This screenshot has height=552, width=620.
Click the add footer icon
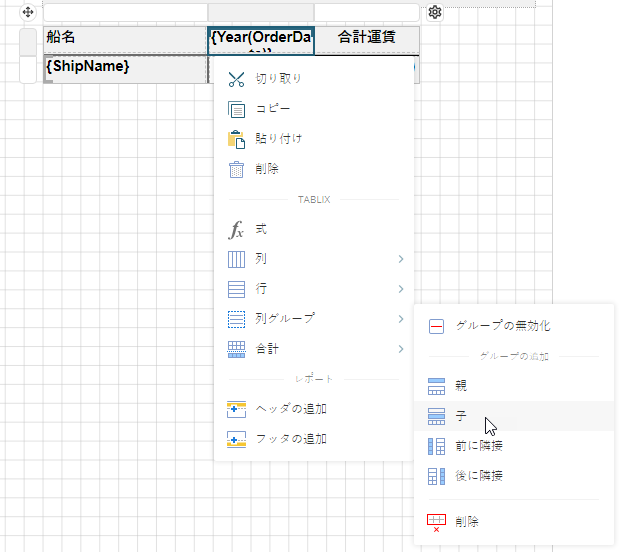coord(236,439)
